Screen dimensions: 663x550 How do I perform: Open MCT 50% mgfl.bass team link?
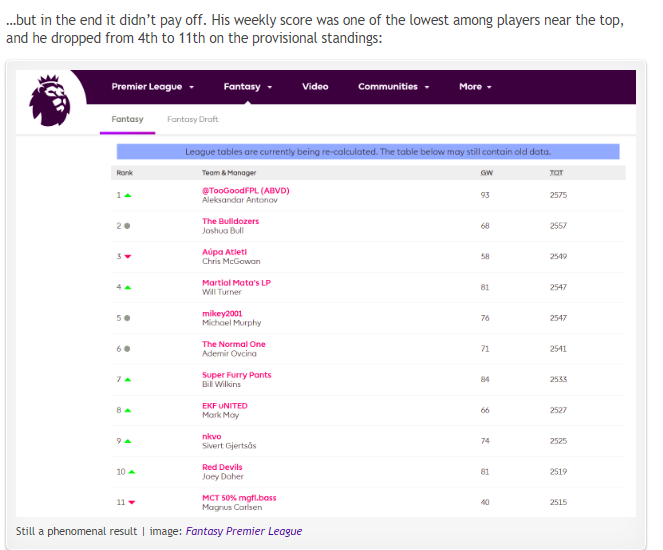[239, 498]
